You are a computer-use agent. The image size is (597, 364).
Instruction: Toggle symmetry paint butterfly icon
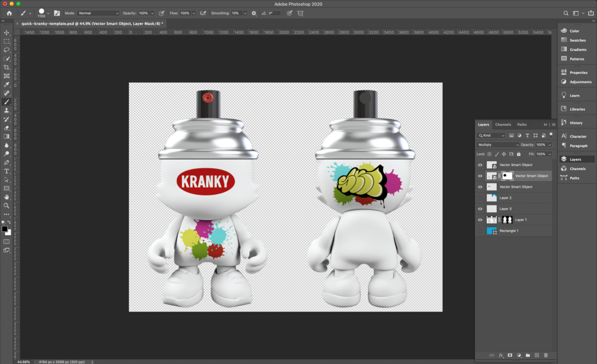tap(300, 13)
